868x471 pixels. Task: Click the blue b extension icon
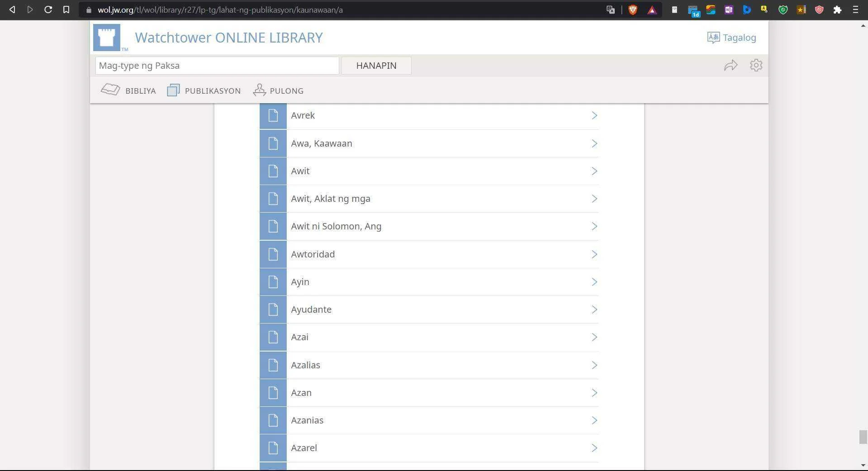747,10
